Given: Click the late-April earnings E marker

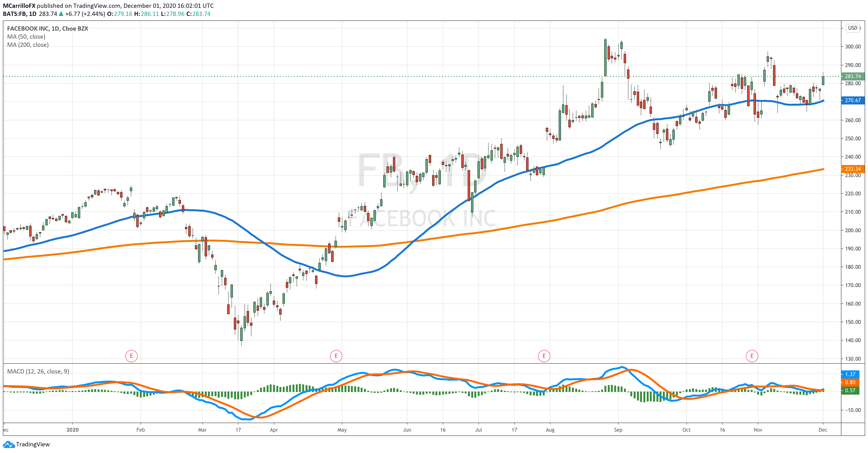Looking at the screenshot, I should tap(336, 356).
